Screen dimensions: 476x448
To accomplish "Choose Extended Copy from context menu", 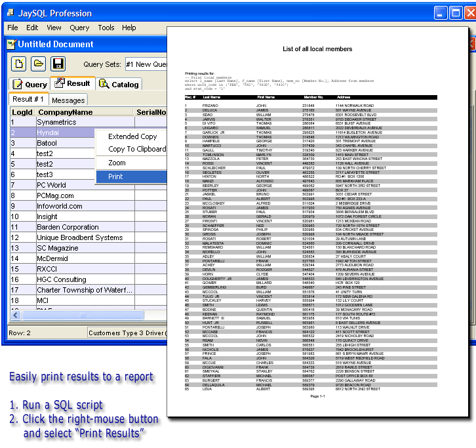I will (132, 136).
